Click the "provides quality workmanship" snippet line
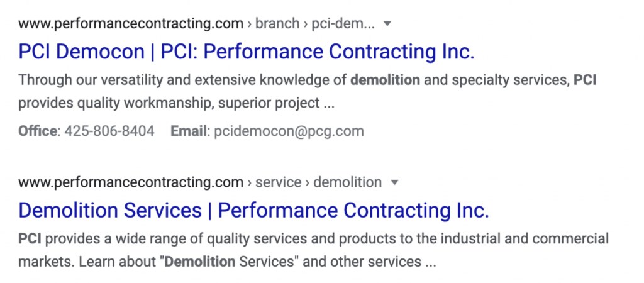Screen dimensions: 644x283 [x=177, y=104]
